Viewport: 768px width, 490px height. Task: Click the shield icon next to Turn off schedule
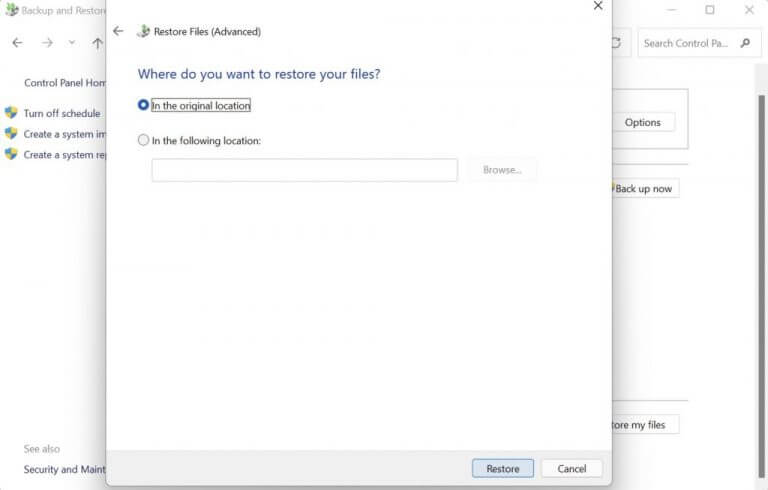(11, 113)
